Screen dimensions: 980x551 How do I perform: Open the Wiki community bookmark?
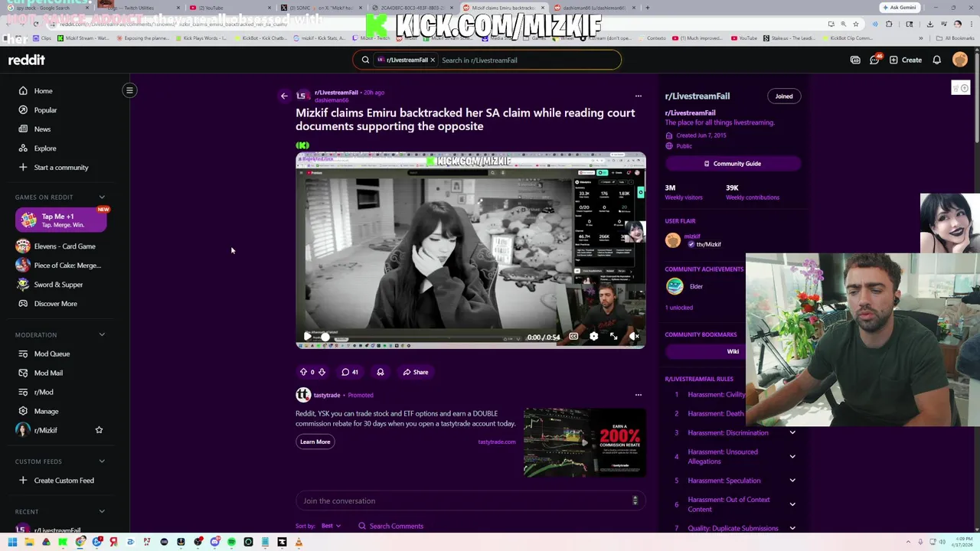(x=733, y=351)
